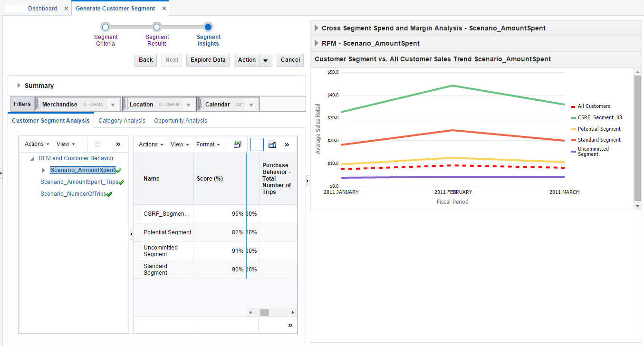The image size is (644, 346).
Task: Switch to Category Analysis tab
Action: click(x=122, y=121)
